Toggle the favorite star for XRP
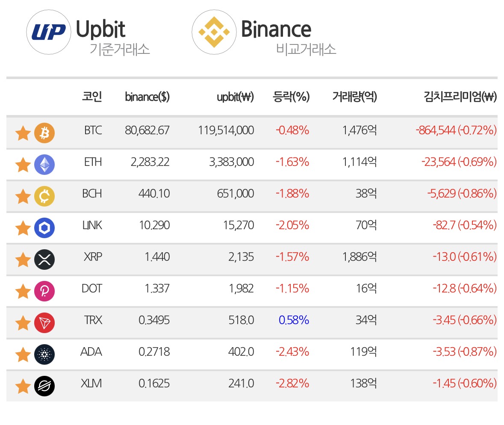 (23, 260)
